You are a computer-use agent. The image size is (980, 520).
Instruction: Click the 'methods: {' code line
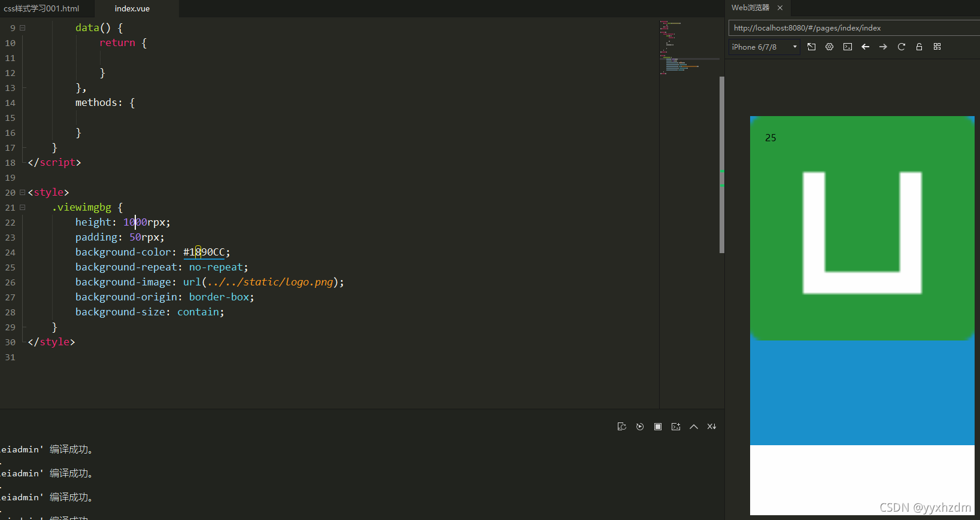pyautogui.click(x=105, y=102)
